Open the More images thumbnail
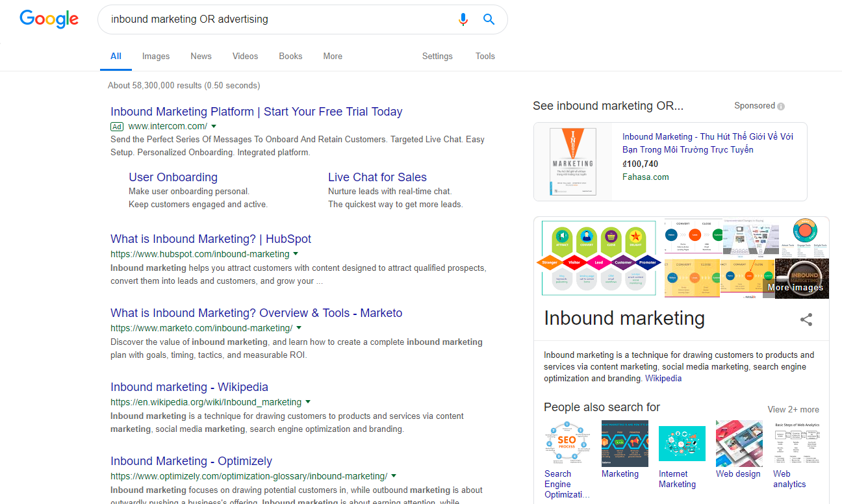842x504 pixels. coord(802,279)
